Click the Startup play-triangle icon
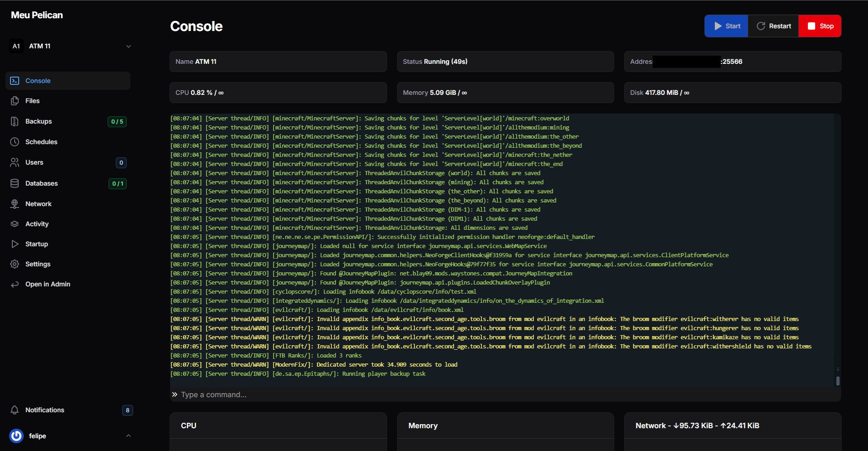The width and height of the screenshot is (868, 451). 15,244
